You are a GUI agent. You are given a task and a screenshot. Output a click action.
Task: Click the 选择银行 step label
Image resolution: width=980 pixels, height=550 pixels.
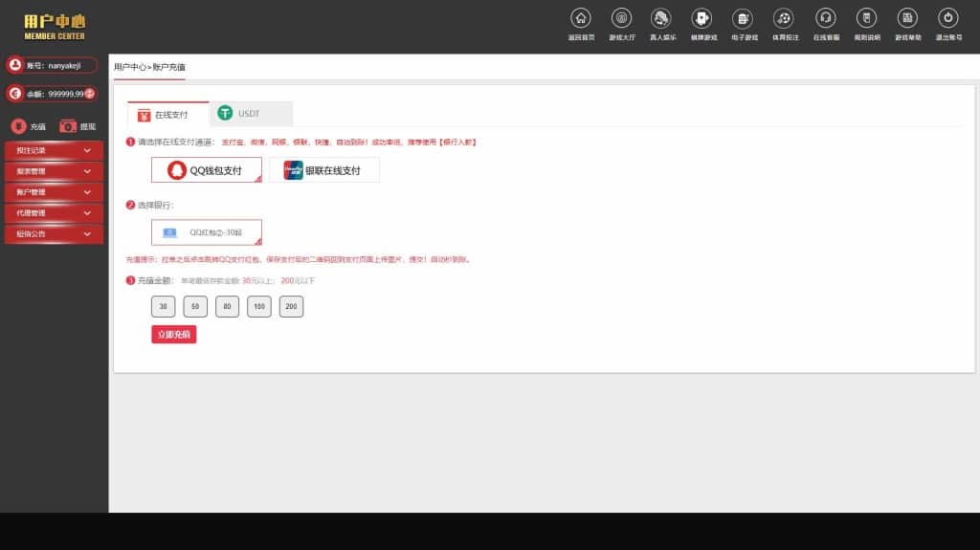155,205
